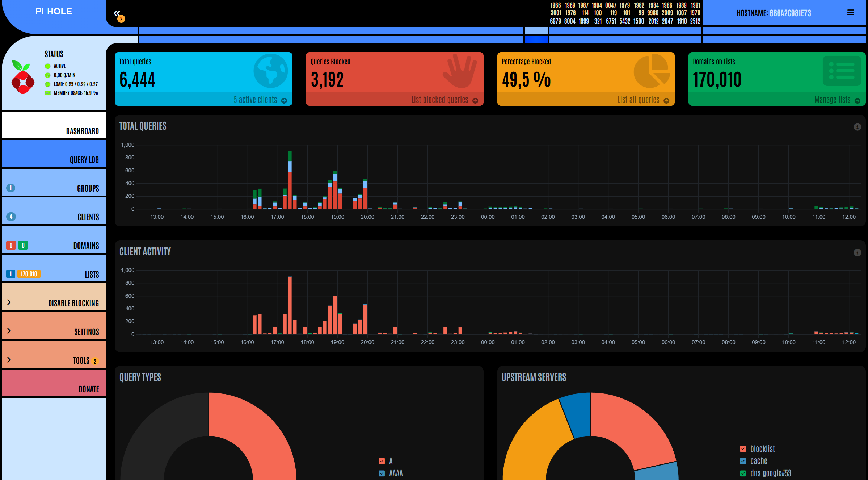Toggle the A query type checkbox
The image size is (868, 480).
tap(382, 461)
